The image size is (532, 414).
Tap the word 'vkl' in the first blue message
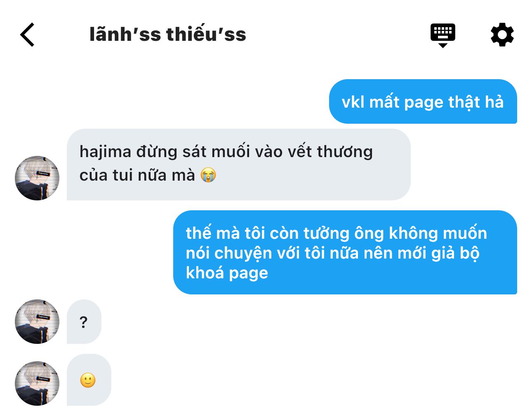click(353, 102)
